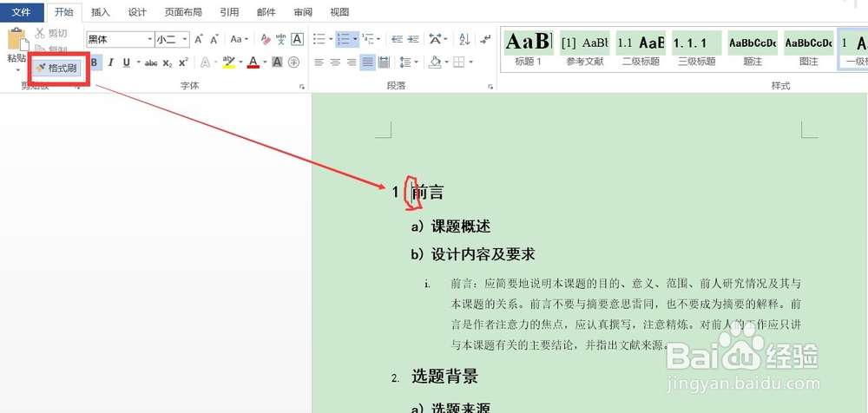Toggle align right
The height and width of the screenshot is (413, 868).
[x=351, y=62]
